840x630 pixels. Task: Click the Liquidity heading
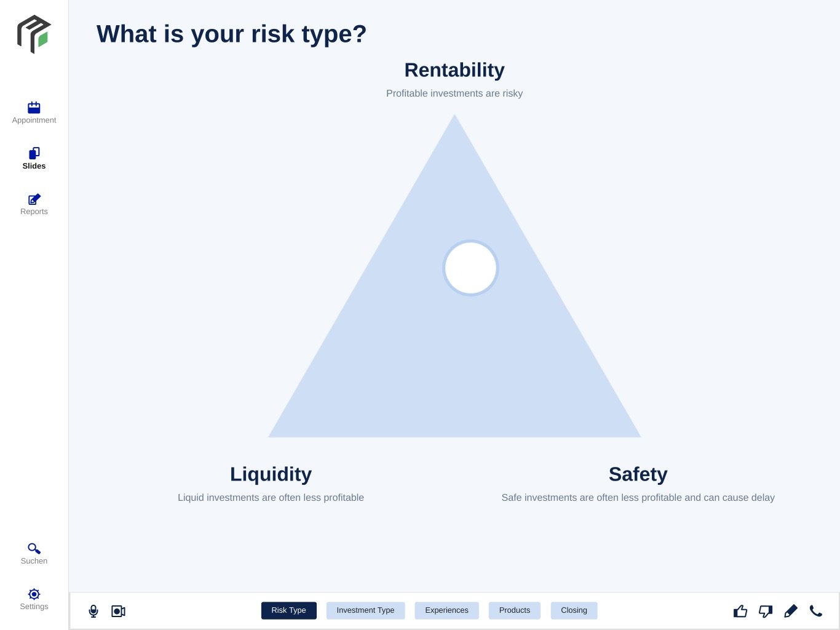(x=271, y=474)
